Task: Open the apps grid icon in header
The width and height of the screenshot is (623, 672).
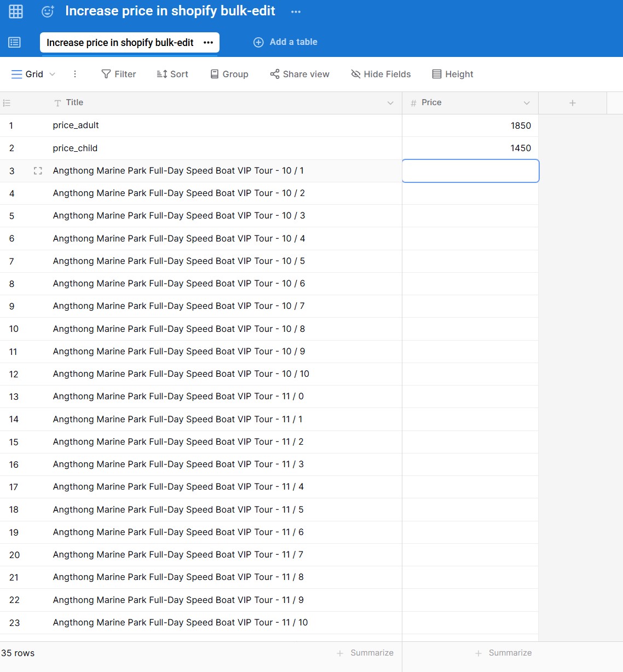Action: point(16,12)
